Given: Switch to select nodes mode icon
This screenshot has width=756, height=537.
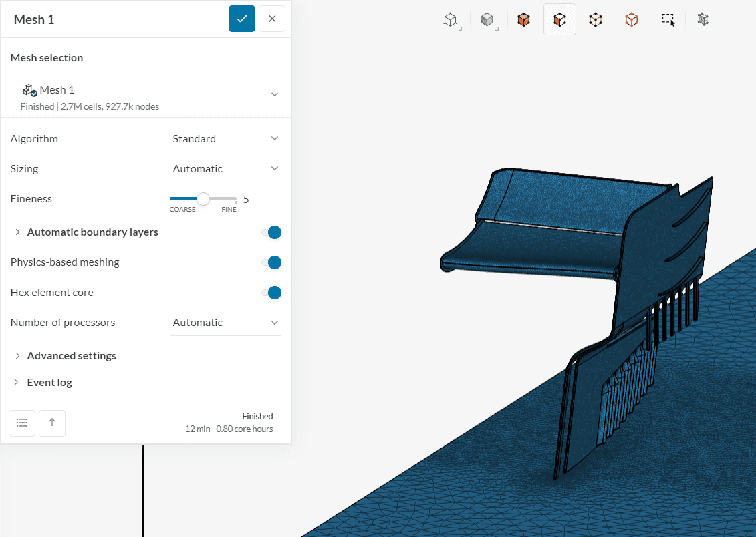Looking at the screenshot, I should [x=596, y=20].
